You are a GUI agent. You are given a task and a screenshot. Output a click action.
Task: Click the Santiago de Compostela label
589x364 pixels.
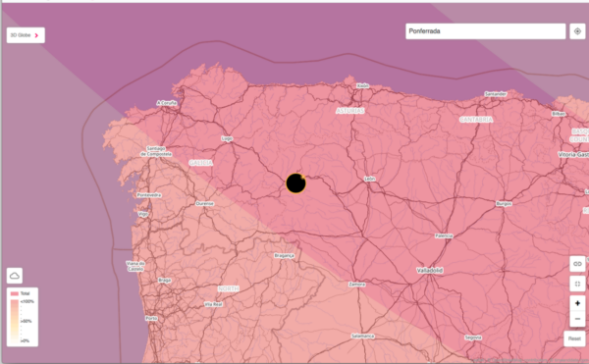click(156, 151)
